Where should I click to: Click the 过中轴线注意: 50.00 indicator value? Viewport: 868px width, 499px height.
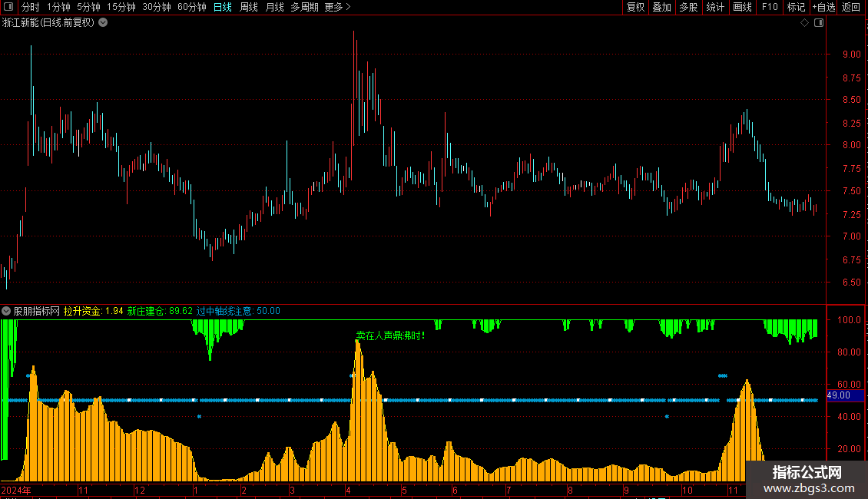point(238,311)
